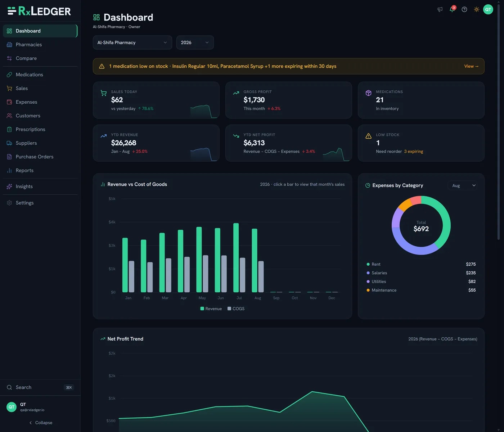504x432 pixels.
Task: Click the Utilities expense legend row
Action: [x=421, y=282]
